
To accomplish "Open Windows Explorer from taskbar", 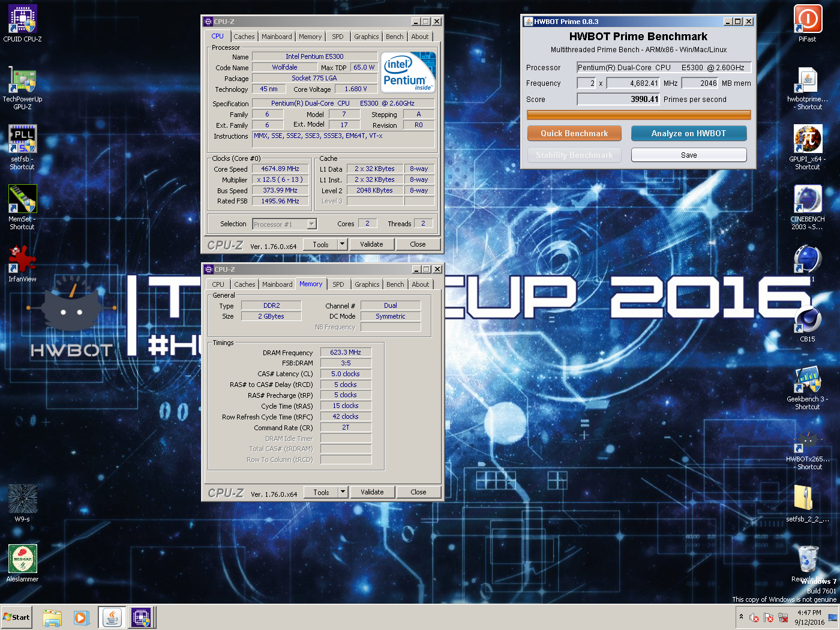I will click(52, 617).
